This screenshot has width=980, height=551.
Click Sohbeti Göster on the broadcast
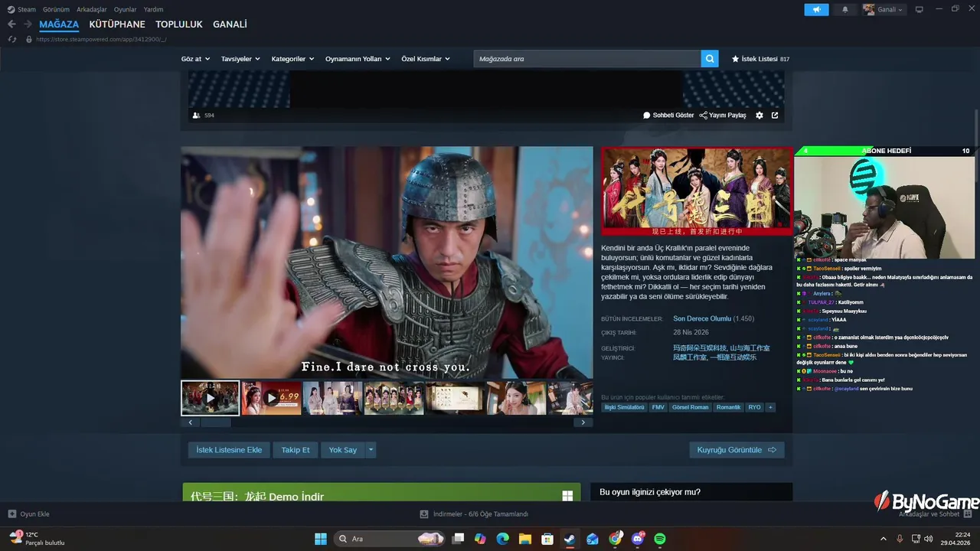pyautogui.click(x=668, y=116)
